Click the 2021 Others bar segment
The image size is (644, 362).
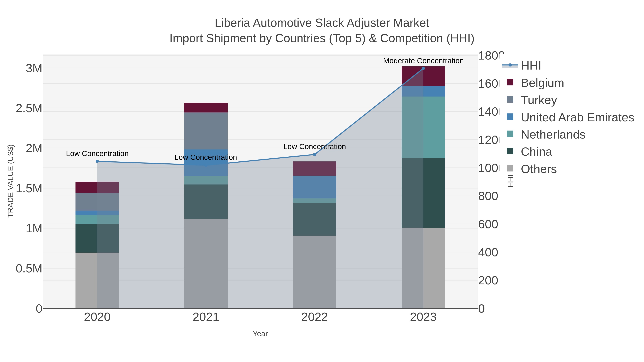(x=206, y=264)
